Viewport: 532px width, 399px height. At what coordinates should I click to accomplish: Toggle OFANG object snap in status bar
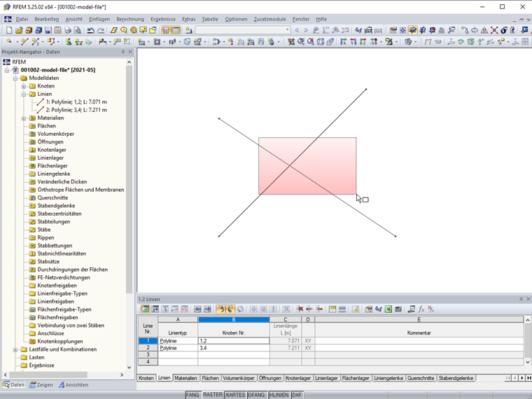tap(256, 395)
